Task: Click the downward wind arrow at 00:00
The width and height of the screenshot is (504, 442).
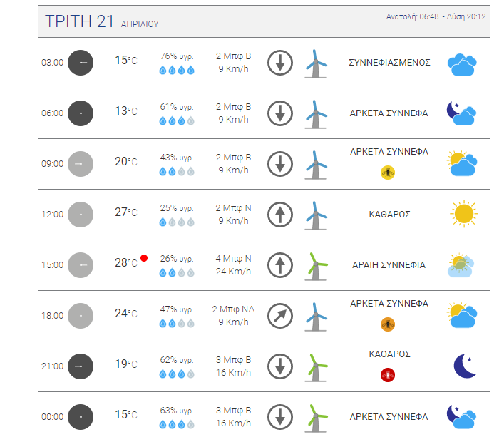Action: [x=280, y=417]
